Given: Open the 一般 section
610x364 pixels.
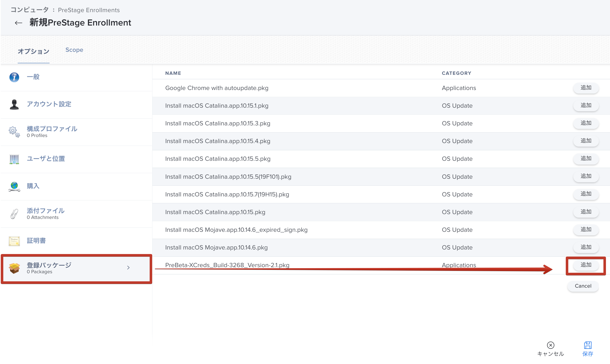Looking at the screenshot, I should coord(76,77).
